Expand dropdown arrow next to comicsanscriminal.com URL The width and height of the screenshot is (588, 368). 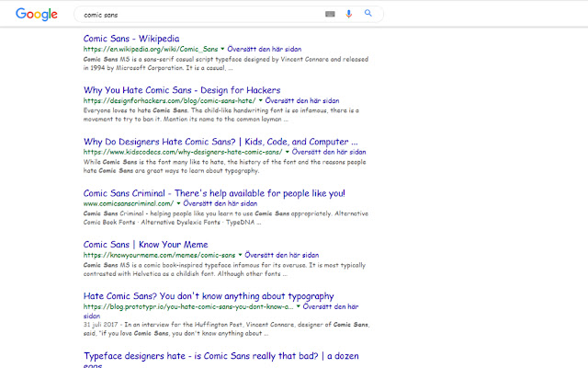[178, 203]
